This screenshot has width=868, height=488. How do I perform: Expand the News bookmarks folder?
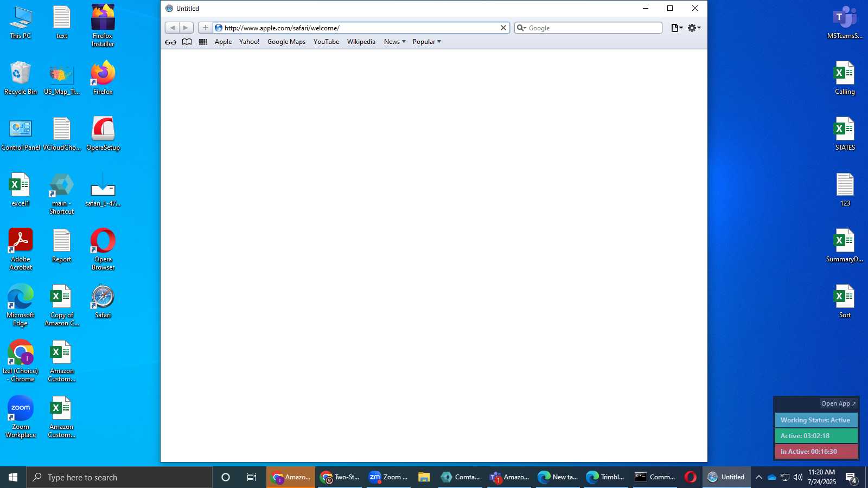394,42
